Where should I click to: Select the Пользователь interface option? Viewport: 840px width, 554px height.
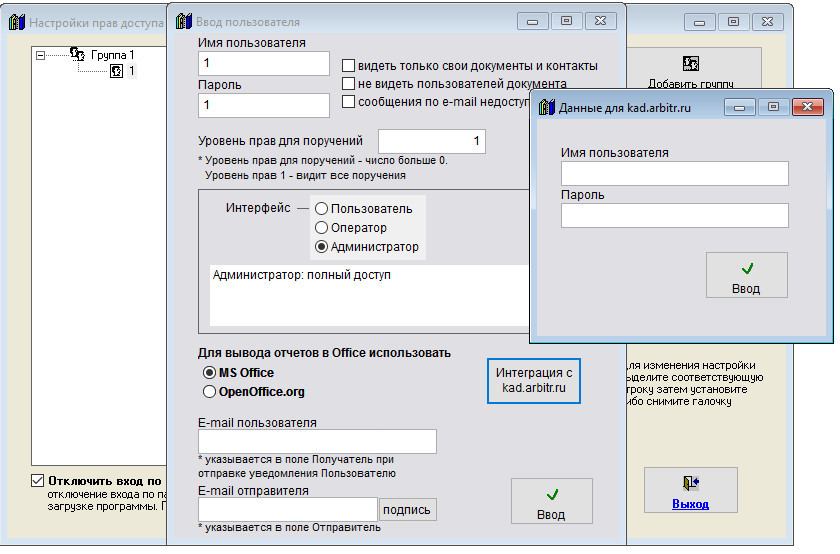tap(321, 208)
